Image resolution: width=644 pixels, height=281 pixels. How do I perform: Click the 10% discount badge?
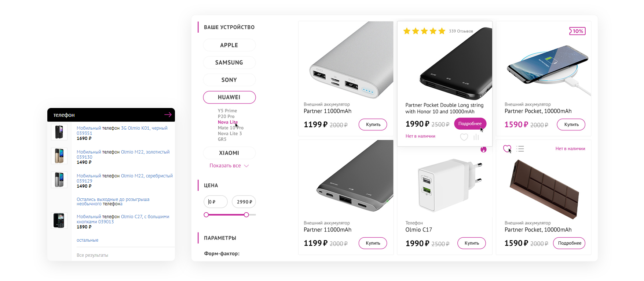point(577,31)
